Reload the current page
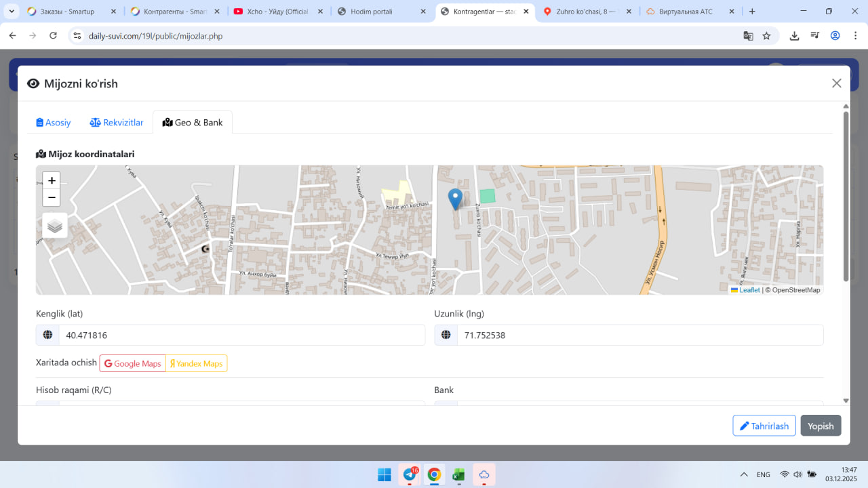Image resolution: width=868 pixels, height=488 pixels. click(53, 36)
